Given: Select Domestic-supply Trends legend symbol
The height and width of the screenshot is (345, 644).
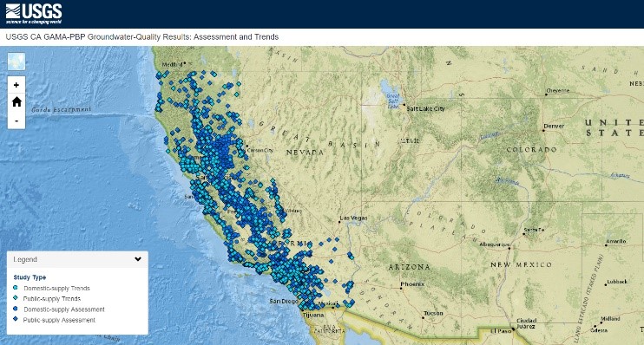Looking at the screenshot, I should [x=16, y=288].
